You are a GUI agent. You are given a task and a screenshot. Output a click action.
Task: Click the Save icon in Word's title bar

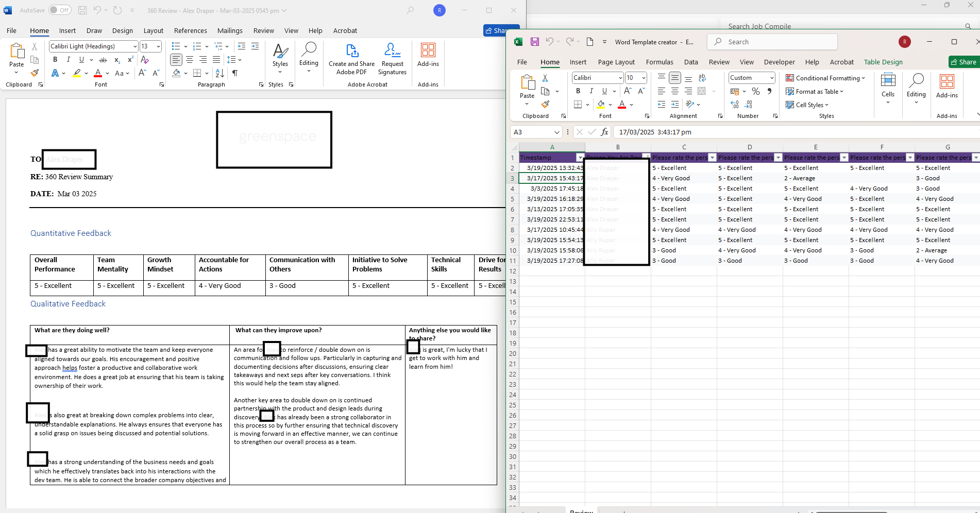pyautogui.click(x=82, y=10)
